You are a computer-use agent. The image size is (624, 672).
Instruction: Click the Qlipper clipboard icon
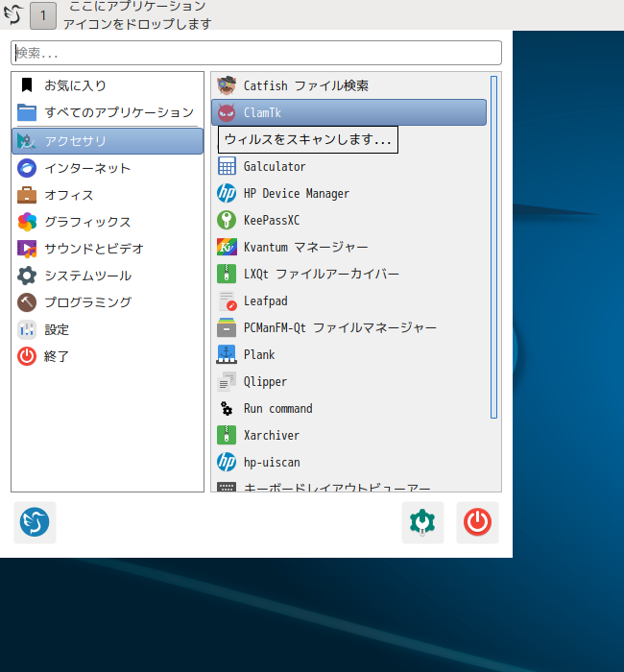pos(227,381)
